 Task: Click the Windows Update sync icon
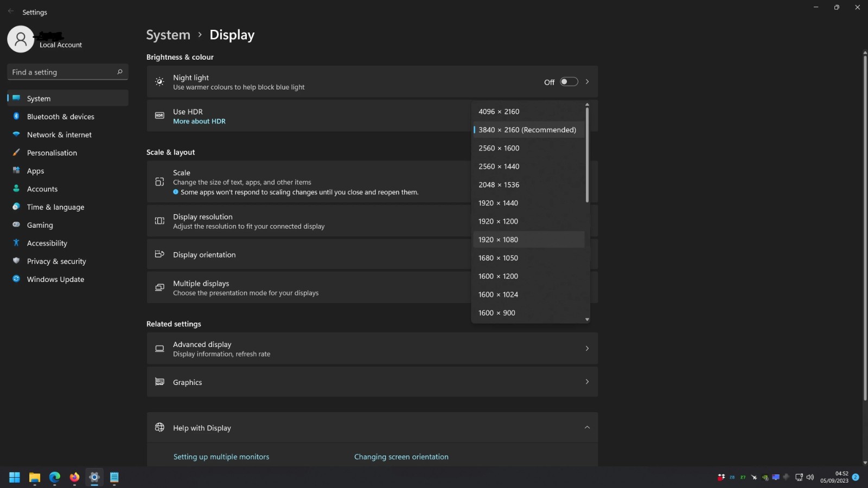16,279
